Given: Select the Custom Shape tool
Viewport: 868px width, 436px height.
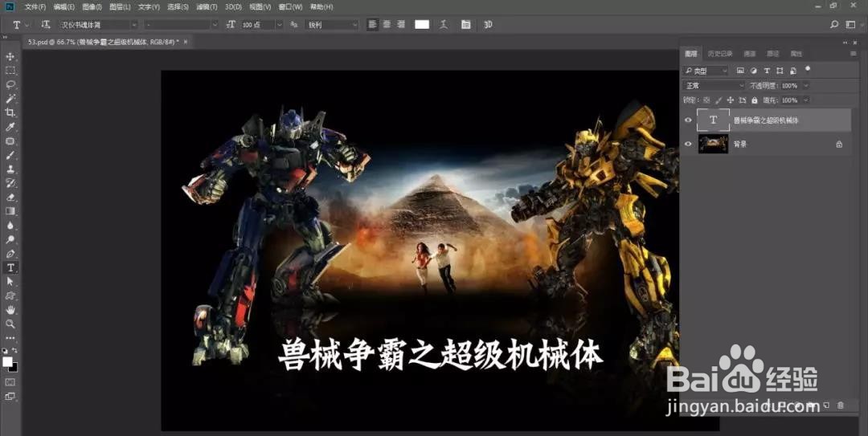Looking at the screenshot, I should (x=10, y=296).
